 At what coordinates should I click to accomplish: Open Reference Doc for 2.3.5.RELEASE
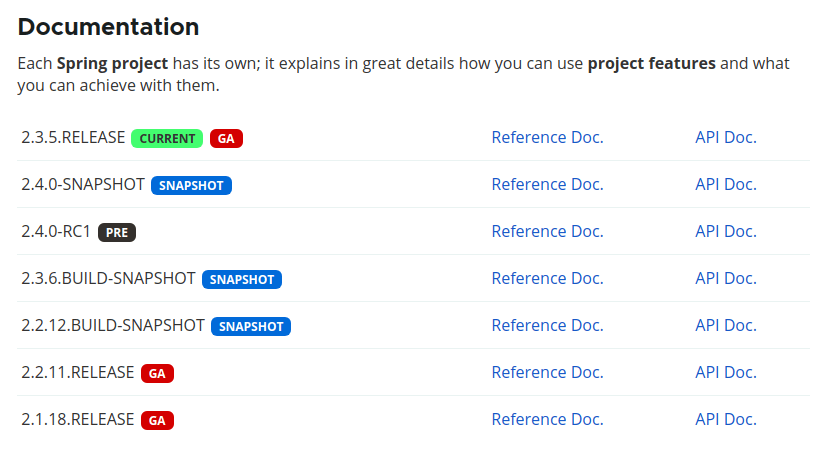click(548, 138)
